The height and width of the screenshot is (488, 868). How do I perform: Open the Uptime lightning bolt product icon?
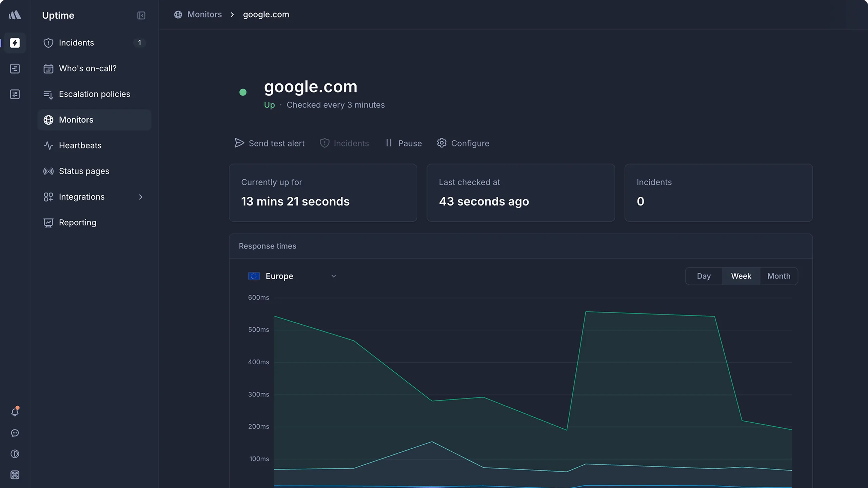(15, 43)
